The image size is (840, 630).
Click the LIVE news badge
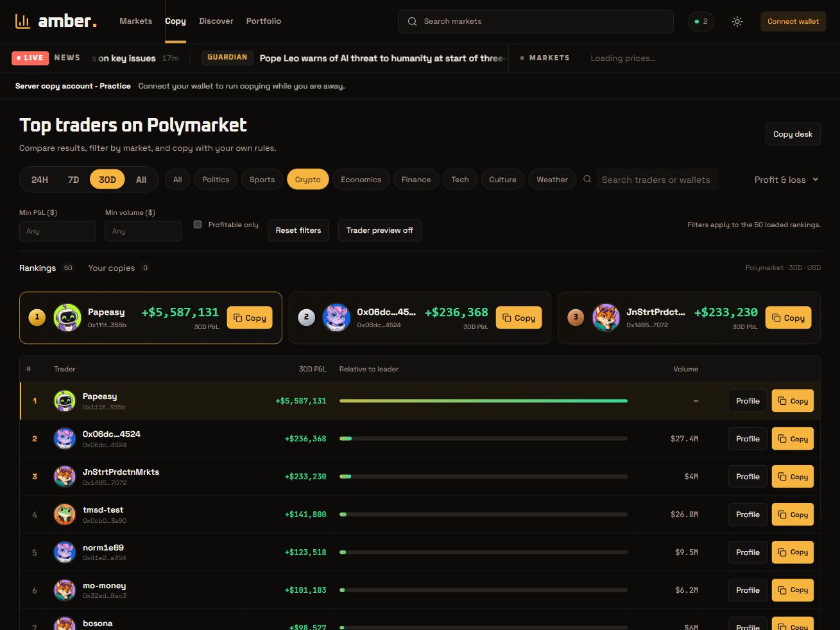point(30,58)
